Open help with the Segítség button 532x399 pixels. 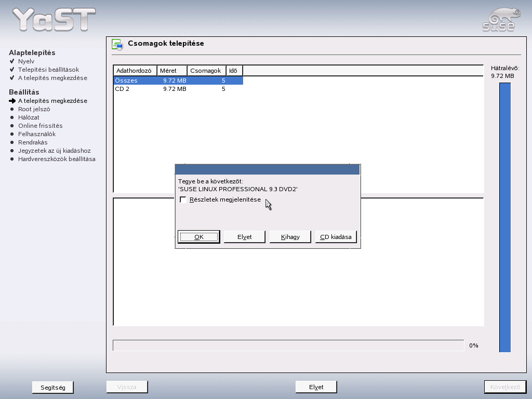click(x=53, y=387)
